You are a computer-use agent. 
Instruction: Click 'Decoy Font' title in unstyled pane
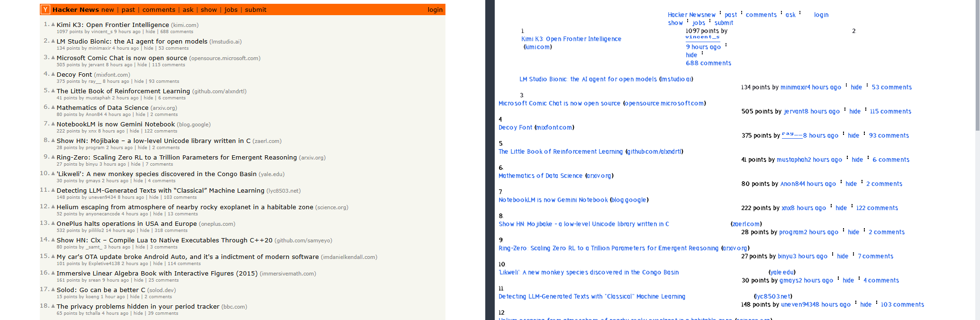(x=515, y=127)
